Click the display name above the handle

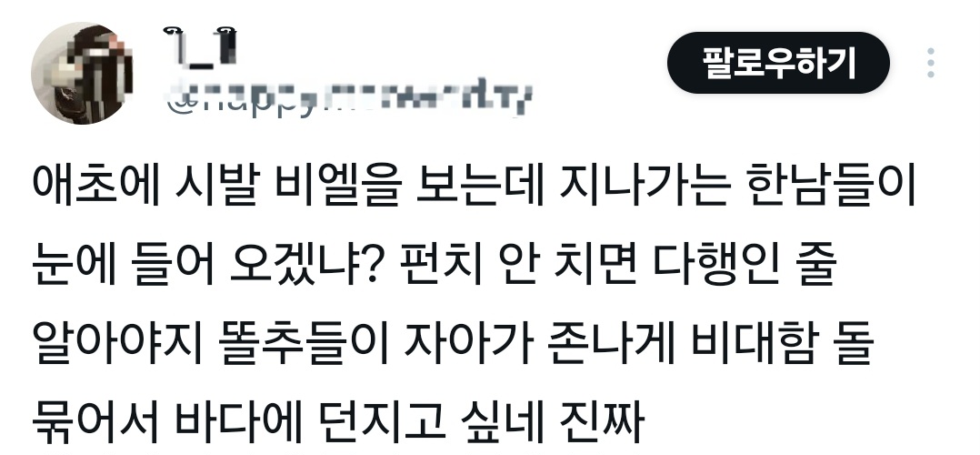coord(201,47)
